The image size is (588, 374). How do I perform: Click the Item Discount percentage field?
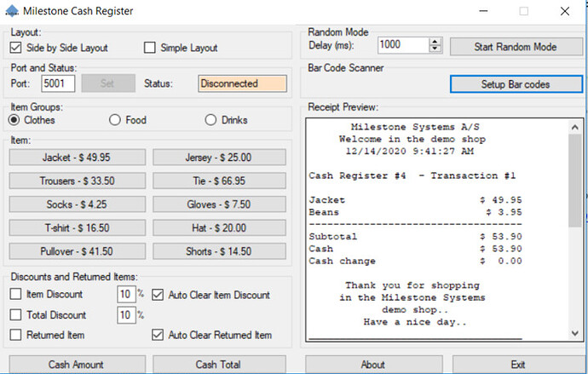tap(124, 295)
